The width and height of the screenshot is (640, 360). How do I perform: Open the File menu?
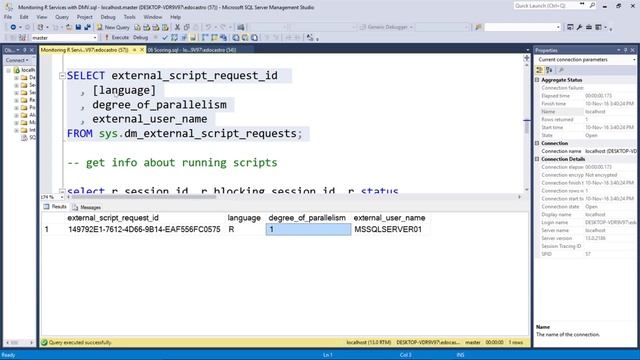pos(8,17)
